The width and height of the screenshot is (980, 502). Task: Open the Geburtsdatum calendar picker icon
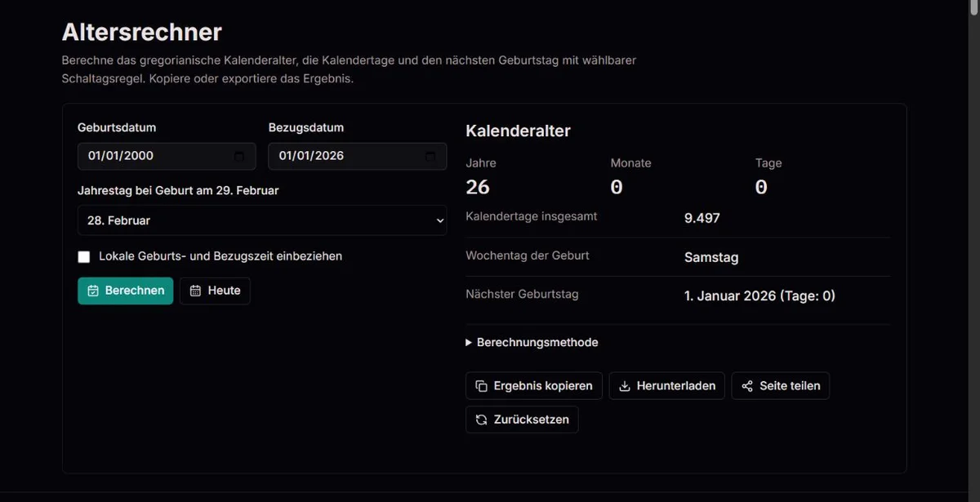pos(238,156)
